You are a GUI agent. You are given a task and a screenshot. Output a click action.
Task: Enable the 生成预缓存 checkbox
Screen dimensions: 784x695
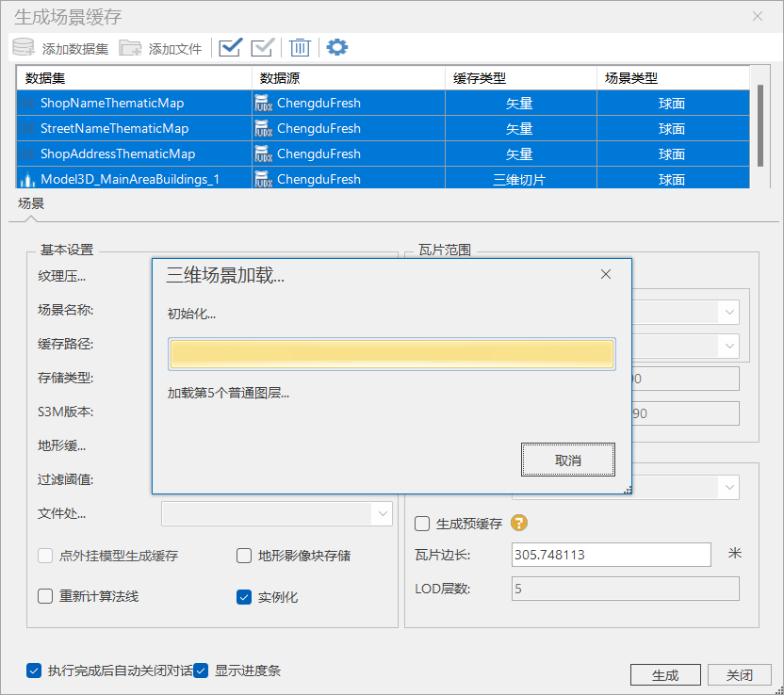tap(422, 524)
